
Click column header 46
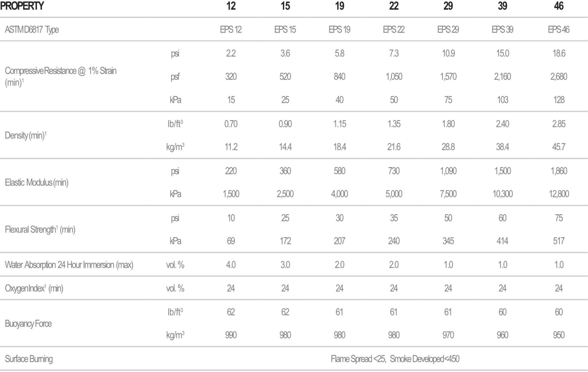[558, 6]
